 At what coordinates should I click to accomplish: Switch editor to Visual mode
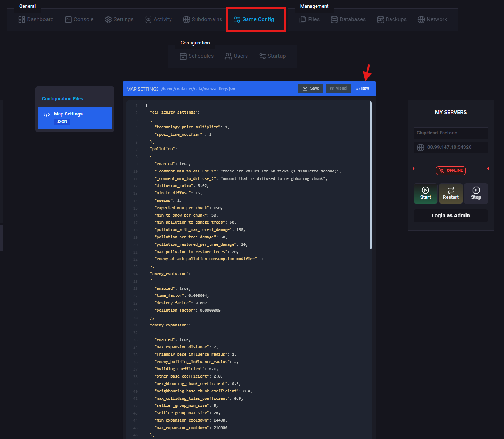coord(338,88)
